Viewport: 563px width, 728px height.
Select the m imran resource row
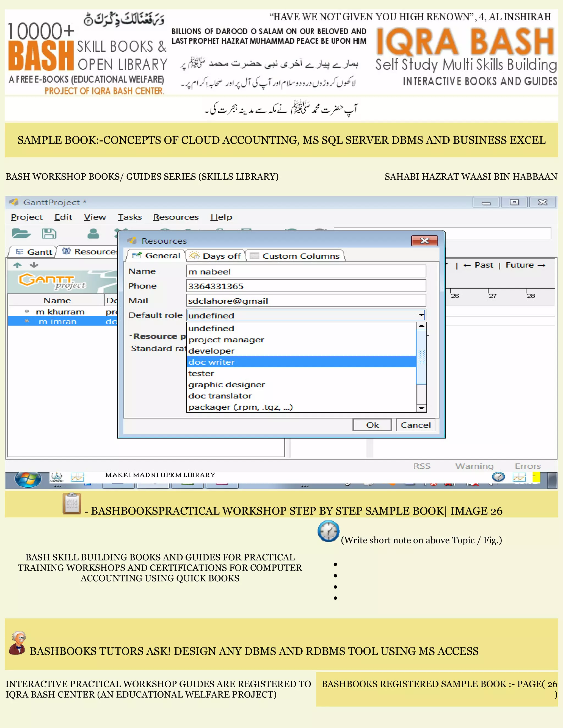(x=63, y=321)
